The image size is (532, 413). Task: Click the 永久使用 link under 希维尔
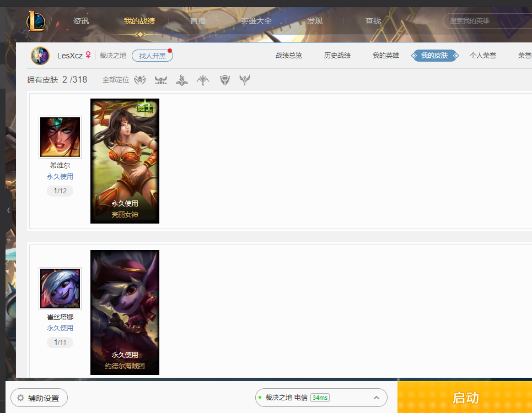[x=60, y=177]
